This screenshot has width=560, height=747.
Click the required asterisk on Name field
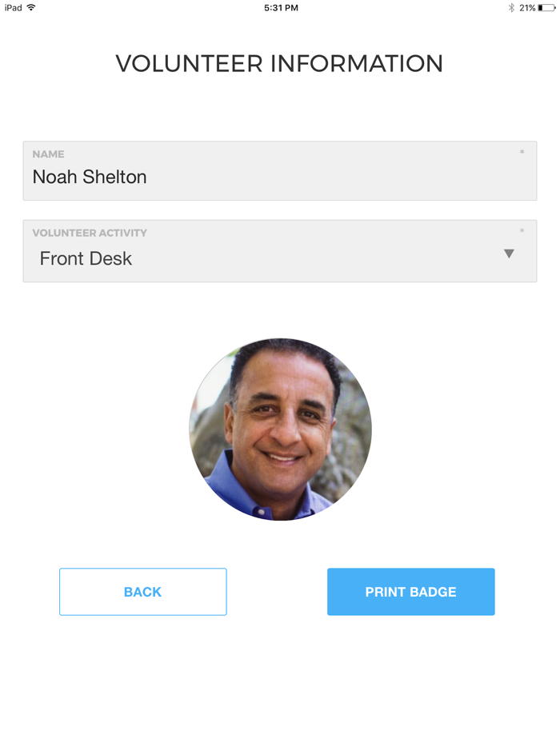522,152
